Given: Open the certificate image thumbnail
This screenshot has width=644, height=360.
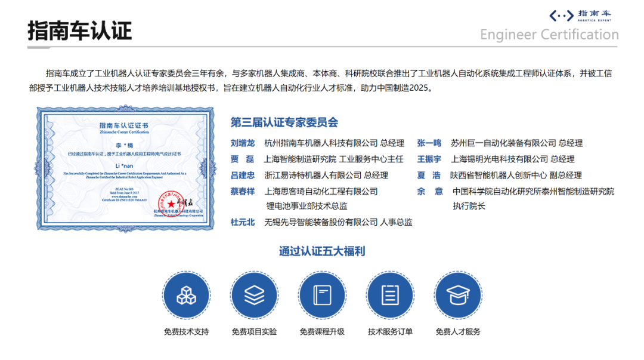Looking at the screenshot, I should coord(125,168).
